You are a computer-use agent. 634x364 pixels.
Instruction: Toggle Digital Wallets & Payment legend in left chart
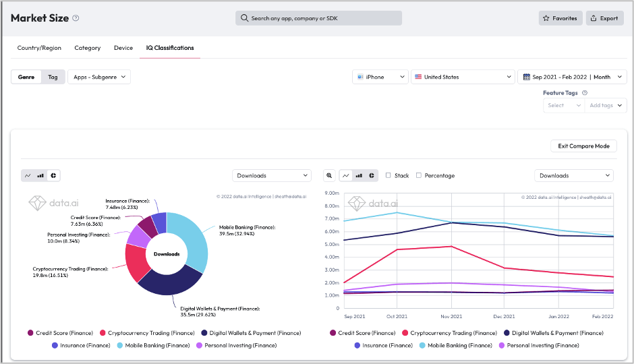[251, 333]
